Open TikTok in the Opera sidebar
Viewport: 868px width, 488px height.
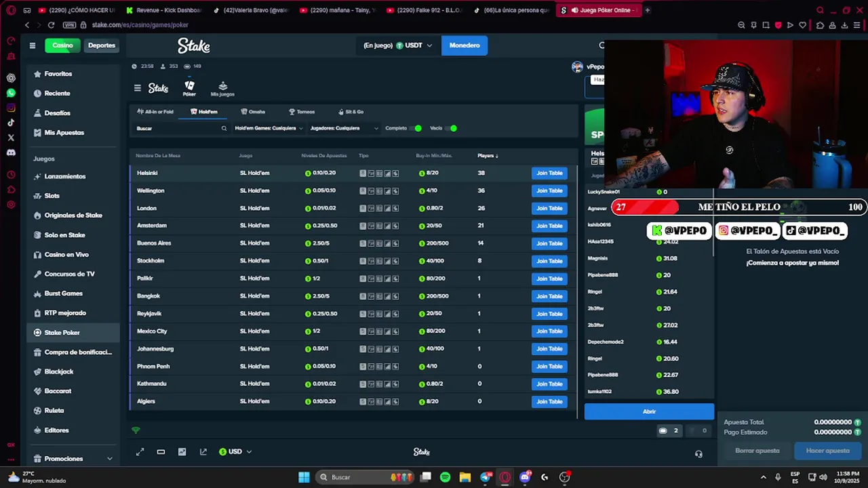11,123
